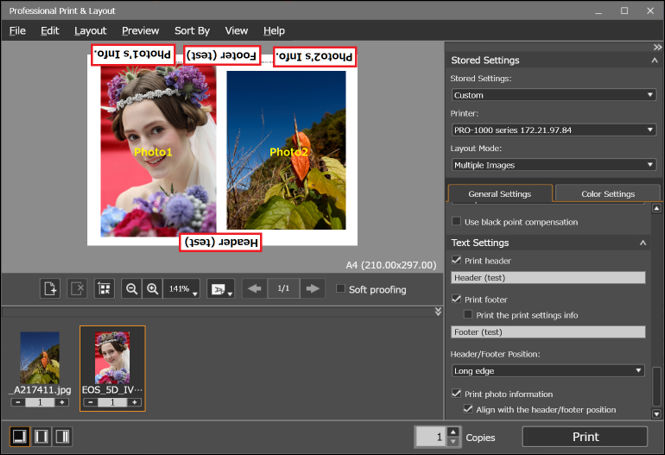Open the 141% zoom level dropdown
The image size is (665, 455).
click(182, 289)
